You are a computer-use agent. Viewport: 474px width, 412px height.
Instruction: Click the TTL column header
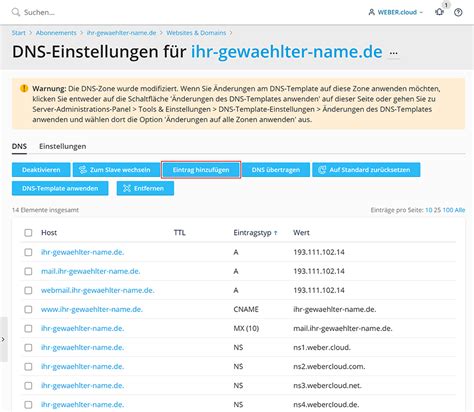click(179, 233)
